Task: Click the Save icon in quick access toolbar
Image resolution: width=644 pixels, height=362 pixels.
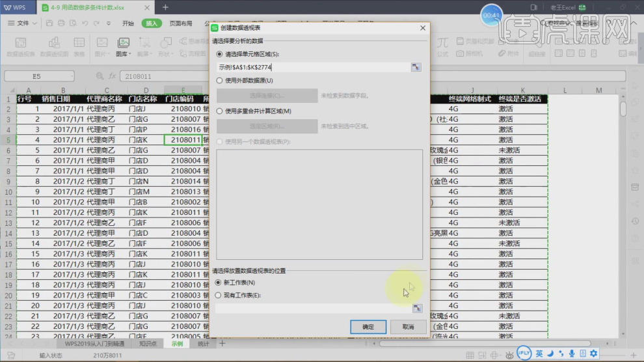Action: point(49,23)
